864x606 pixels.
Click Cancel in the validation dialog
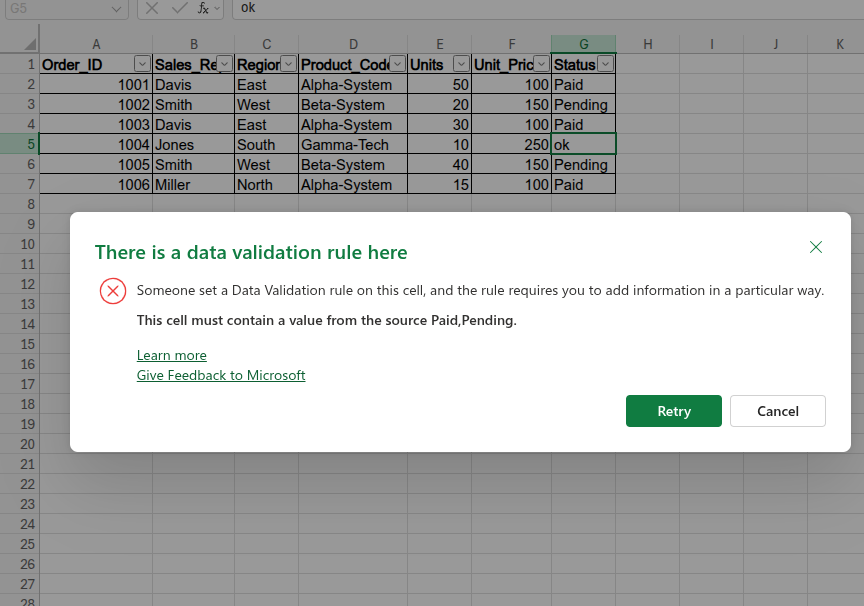777,410
